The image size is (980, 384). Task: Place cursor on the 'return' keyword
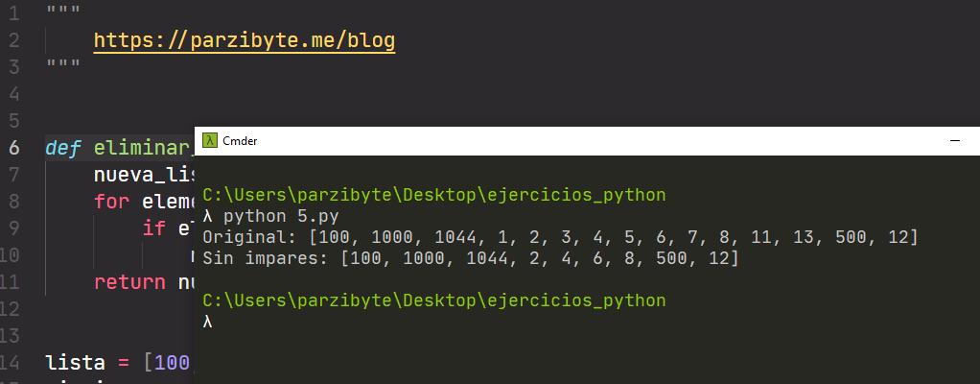pos(129,283)
